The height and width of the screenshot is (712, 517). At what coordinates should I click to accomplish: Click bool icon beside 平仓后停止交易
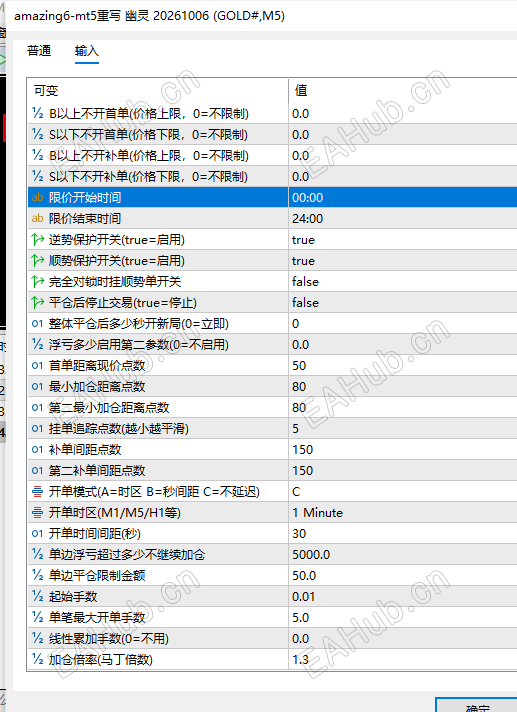tap(38, 302)
